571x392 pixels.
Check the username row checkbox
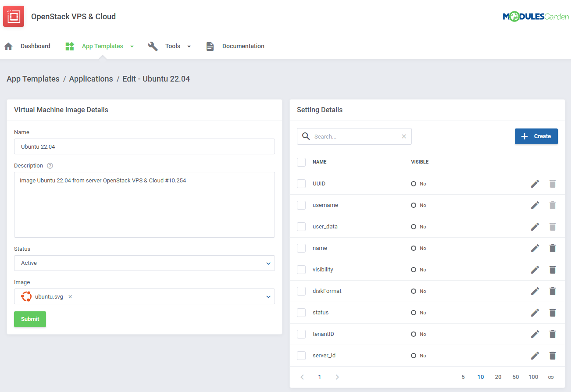(x=301, y=205)
